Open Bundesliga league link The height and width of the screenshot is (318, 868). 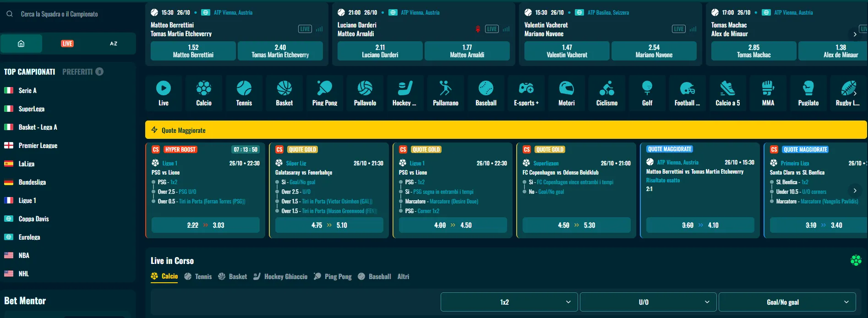pyautogui.click(x=32, y=182)
